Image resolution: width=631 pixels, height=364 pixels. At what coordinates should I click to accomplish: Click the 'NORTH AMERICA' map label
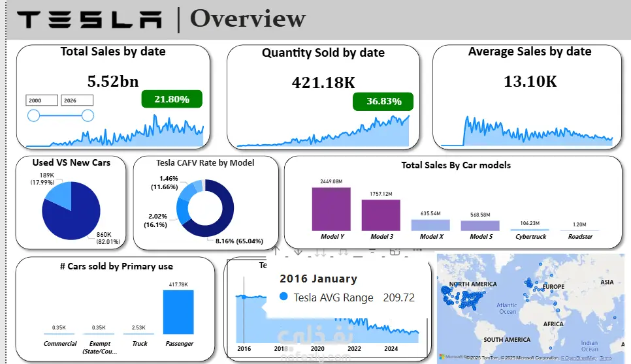(473, 284)
